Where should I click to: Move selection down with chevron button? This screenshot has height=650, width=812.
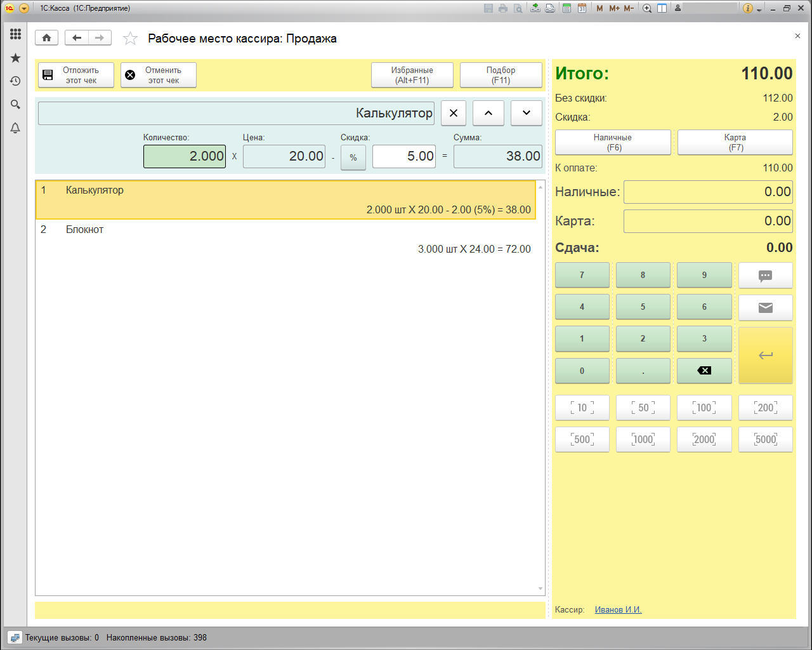tap(527, 113)
